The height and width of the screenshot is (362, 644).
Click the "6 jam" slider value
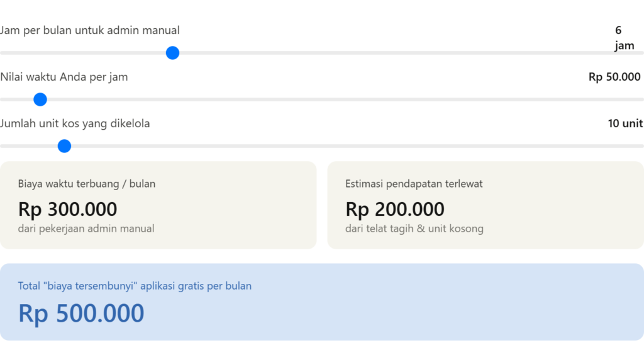[624, 38]
